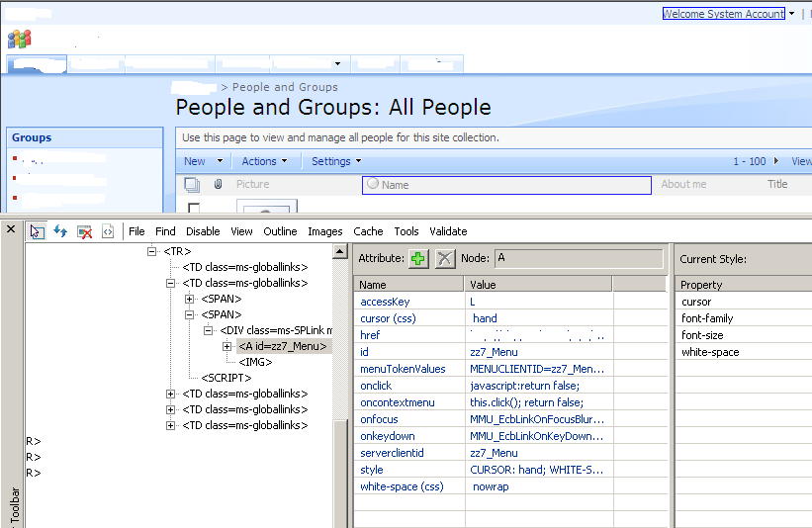Click the attachment paperclip column icon

pyautogui.click(x=218, y=184)
